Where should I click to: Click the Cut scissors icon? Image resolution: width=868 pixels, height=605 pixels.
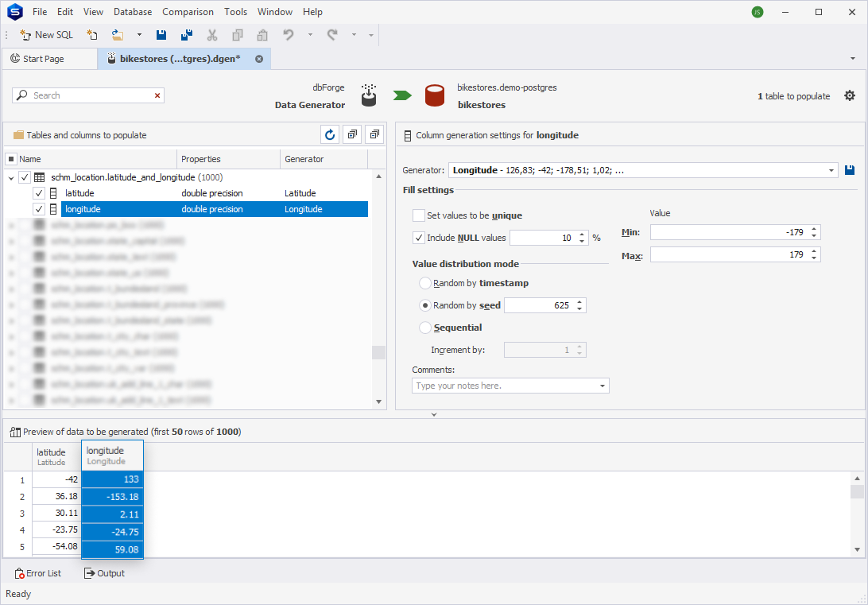(212, 35)
